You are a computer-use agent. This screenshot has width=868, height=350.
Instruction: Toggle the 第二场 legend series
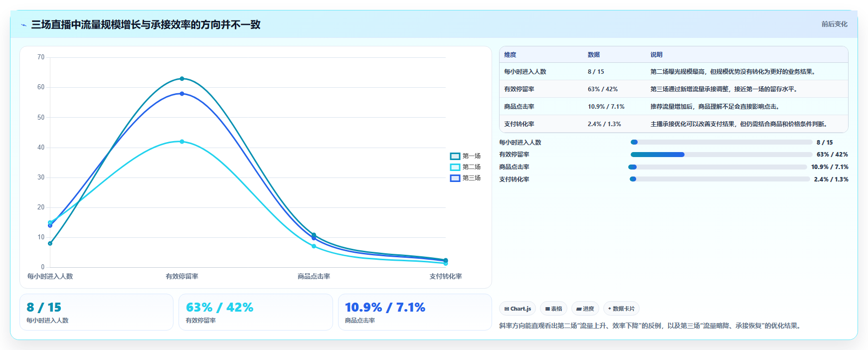465,167
